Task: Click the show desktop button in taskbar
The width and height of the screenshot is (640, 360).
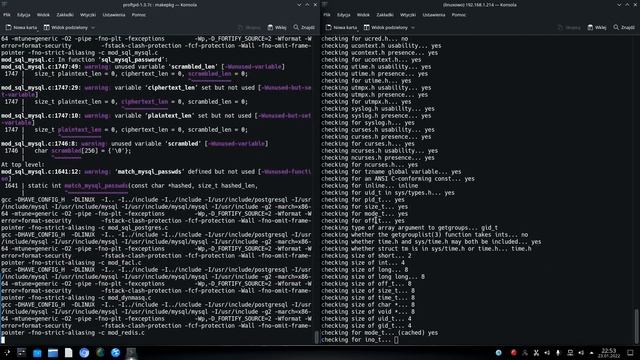Action: point(630,353)
